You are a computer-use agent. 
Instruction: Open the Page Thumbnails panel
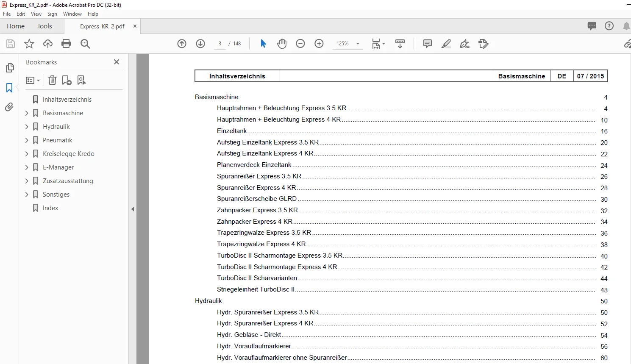point(9,68)
